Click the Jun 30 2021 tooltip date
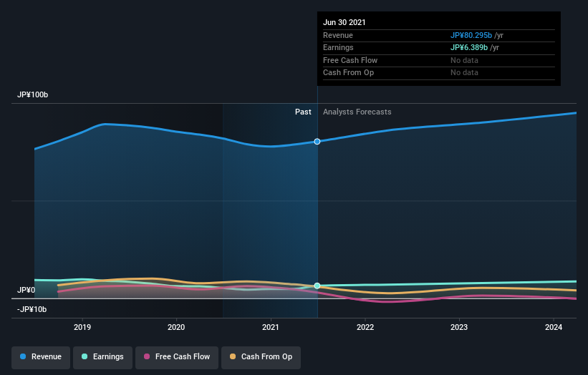588x375 pixels. tap(344, 22)
